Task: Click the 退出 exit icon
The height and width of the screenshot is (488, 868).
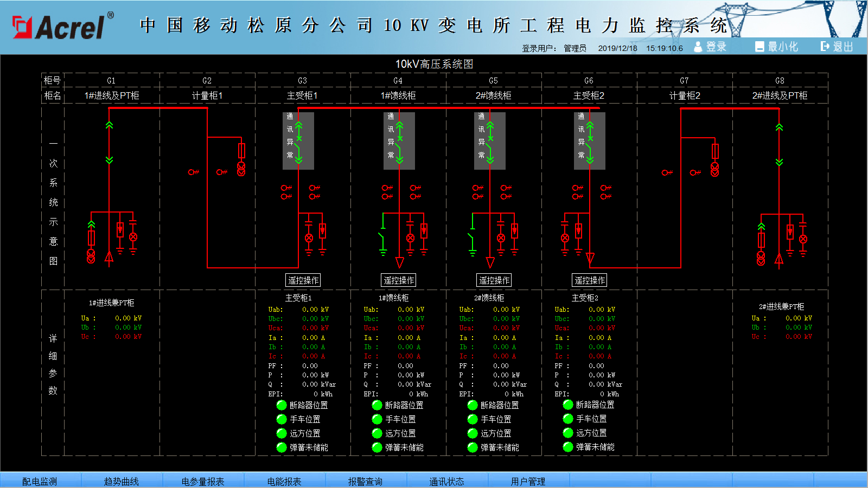Action: (x=825, y=47)
